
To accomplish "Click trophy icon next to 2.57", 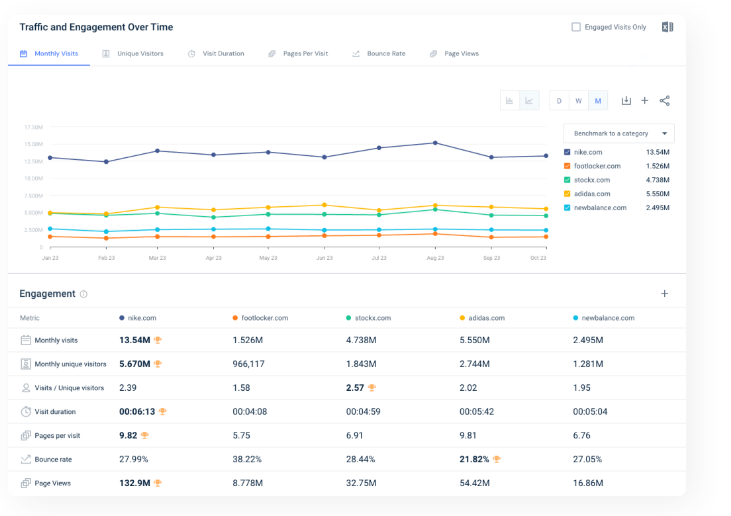I will (372, 388).
